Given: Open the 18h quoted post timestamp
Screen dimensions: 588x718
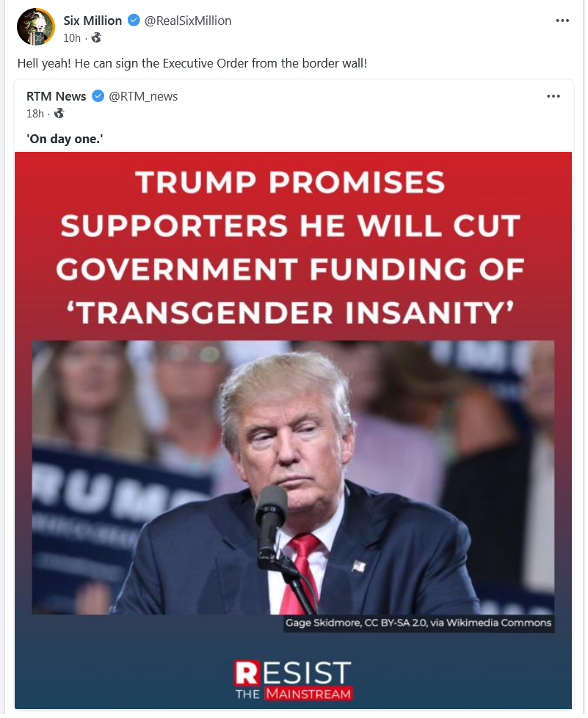Looking at the screenshot, I should [x=35, y=114].
